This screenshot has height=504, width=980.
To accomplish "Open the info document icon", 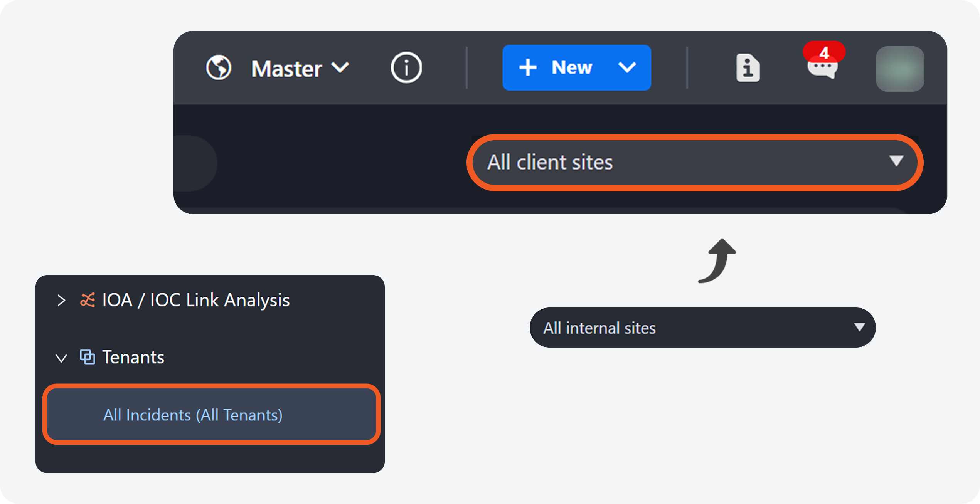I will coord(748,68).
